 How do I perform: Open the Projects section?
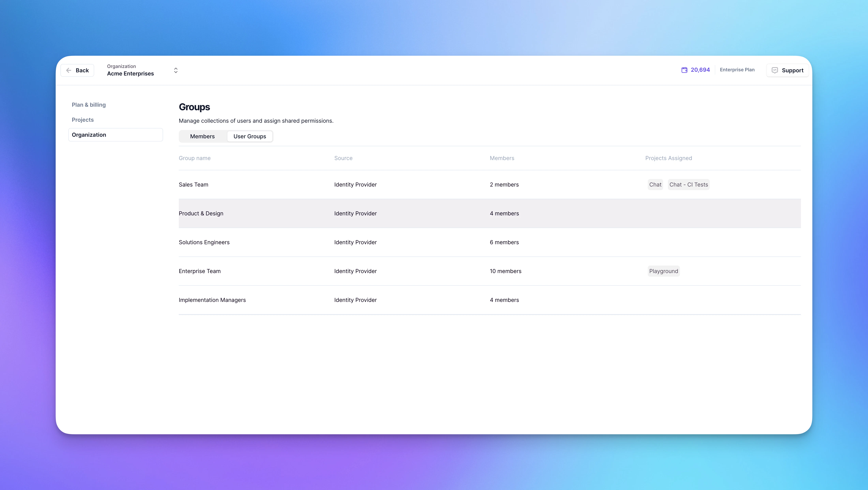82,119
